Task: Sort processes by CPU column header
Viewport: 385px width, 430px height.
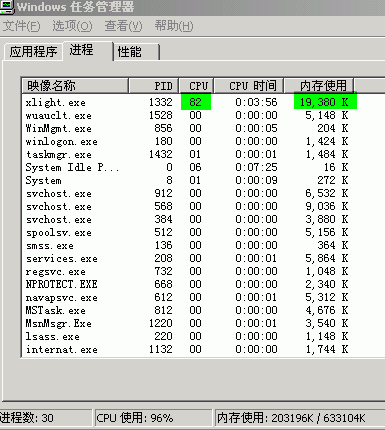Action: 196,86
